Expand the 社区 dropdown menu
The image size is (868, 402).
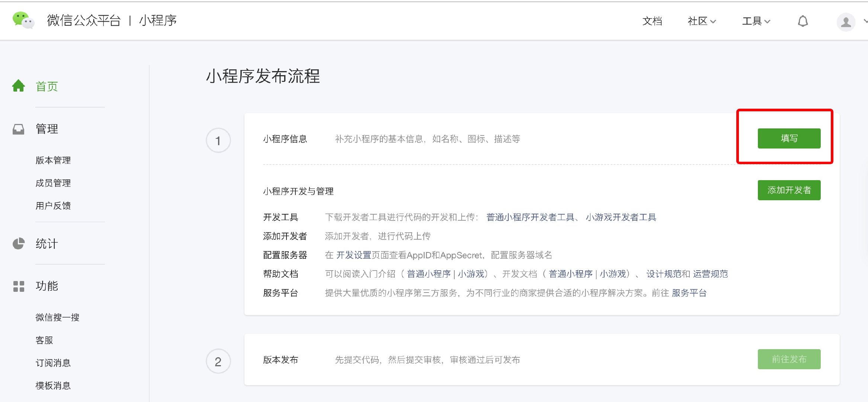(701, 21)
